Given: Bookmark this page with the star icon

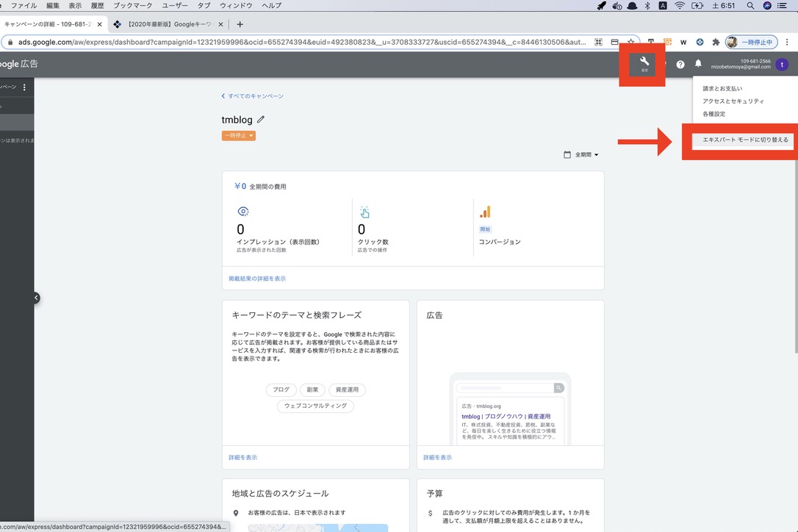Looking at the screenshot, I should point(631,42).
